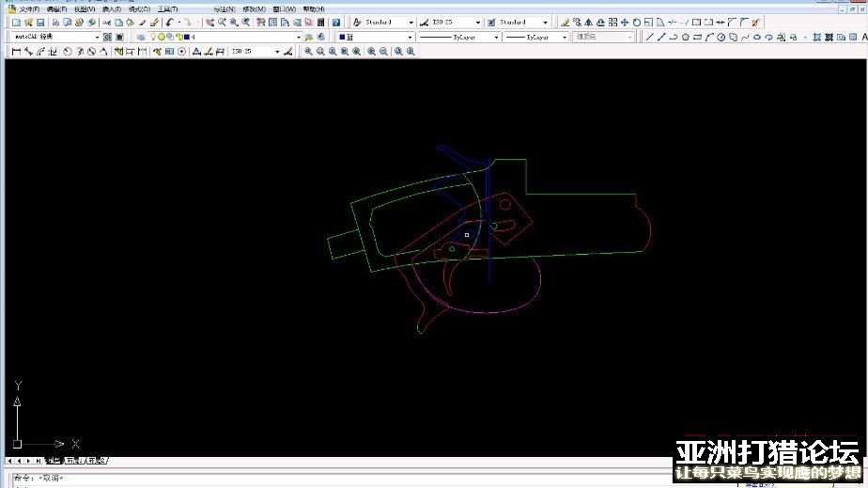Viewport: 868px width, 488px height.
Task: Expand the AutoCAD 经典 workspace dropdown
Action: (x=98, y=37)
